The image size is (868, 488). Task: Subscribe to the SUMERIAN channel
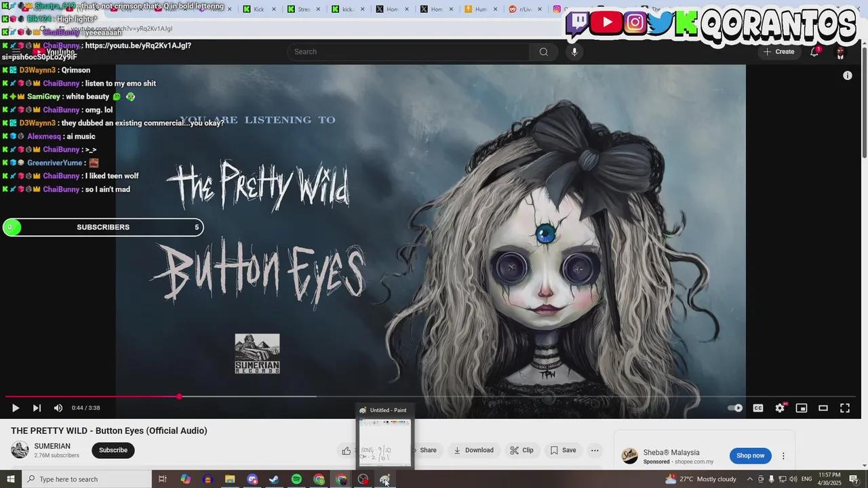tap(113, 450)
